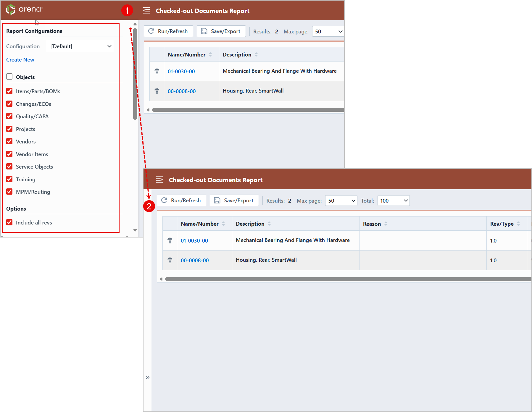The width and height of the screenshot is (532, 412).
Task: Sort by Reason column in lower table
Action: click(x=386, y=224)
